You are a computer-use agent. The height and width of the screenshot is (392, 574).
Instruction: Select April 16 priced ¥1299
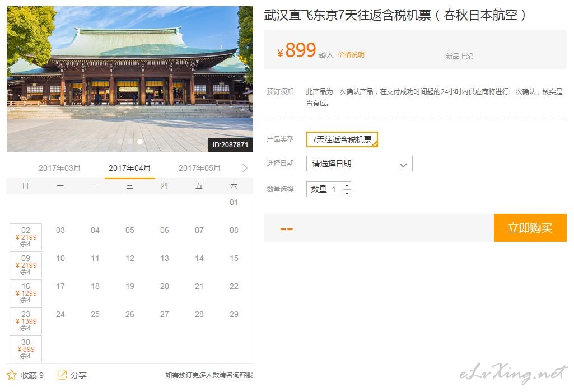coord(26,293)
